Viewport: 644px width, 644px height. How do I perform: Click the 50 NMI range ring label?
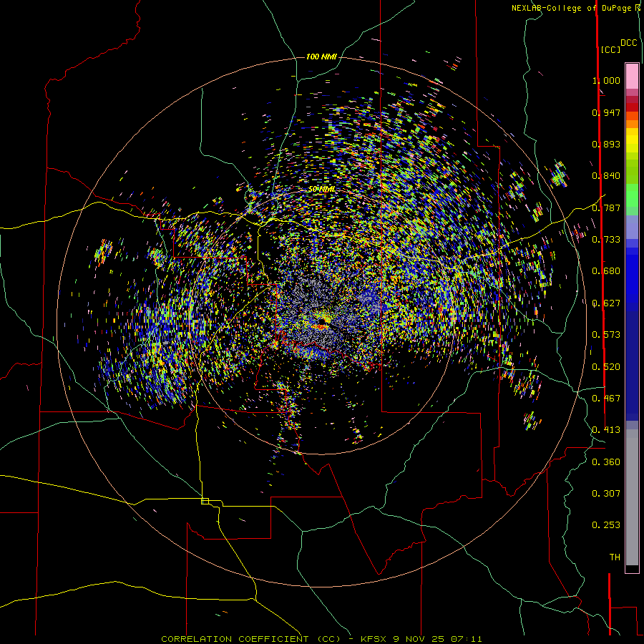click(321, 190)
